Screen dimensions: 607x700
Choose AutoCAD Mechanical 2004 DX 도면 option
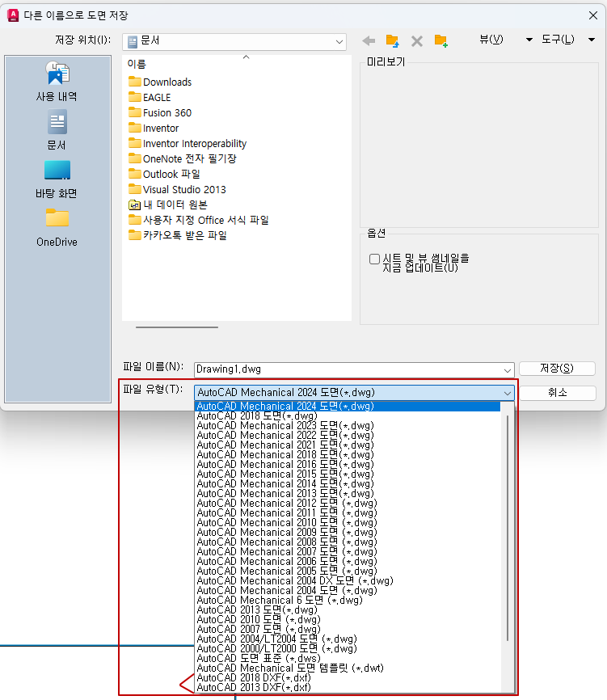tap(348, 581)
